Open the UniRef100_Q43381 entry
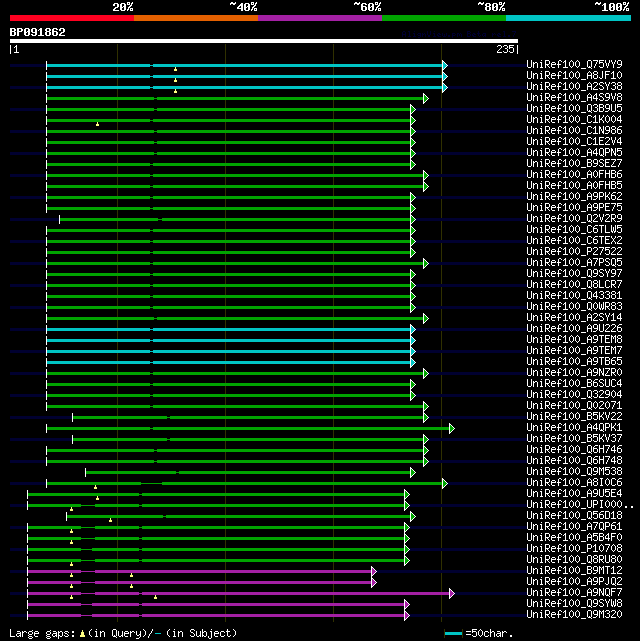Screen dimensions: 640x641 574,296
